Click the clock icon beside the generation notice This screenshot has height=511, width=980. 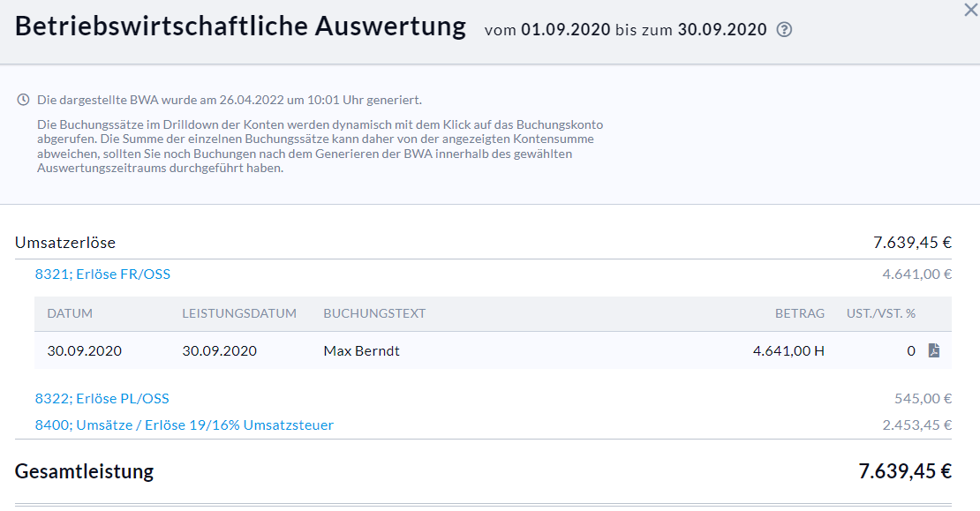point(24,100)
